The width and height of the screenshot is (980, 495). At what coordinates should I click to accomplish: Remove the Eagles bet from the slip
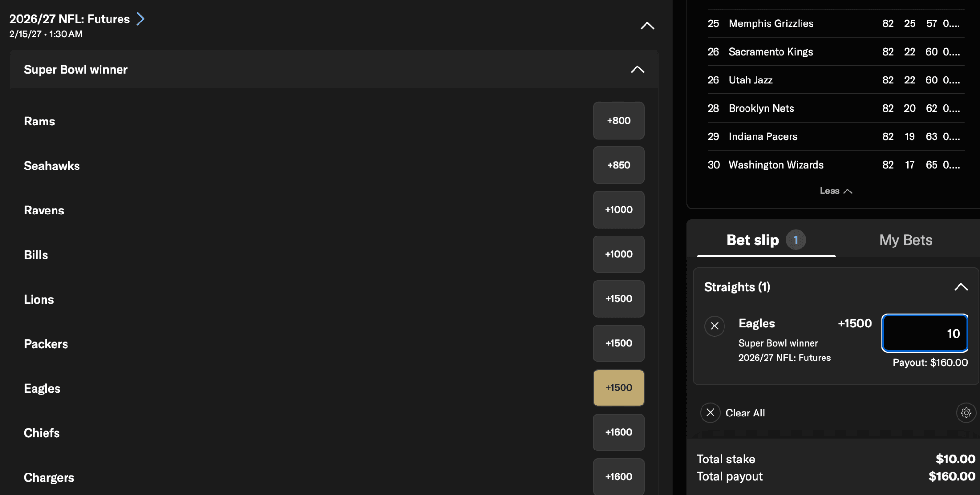pos(714,326)
